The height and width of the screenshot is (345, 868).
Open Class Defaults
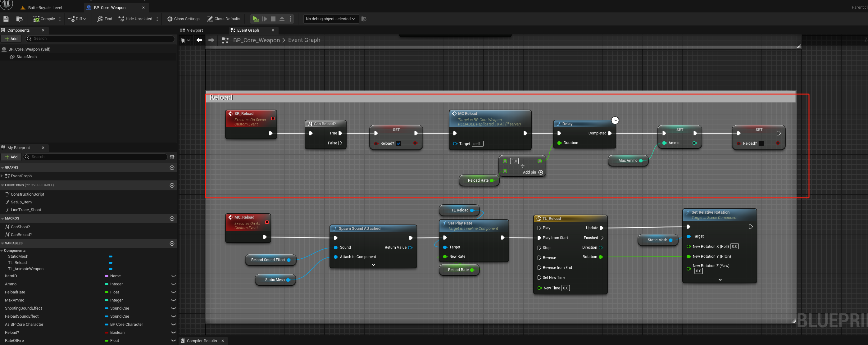click(x=224, y=19)
